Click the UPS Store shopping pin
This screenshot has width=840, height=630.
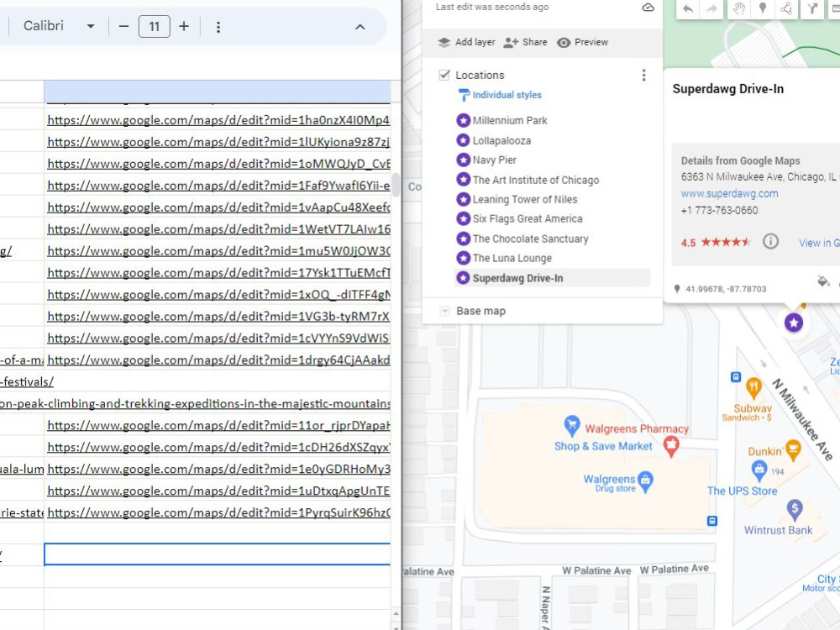pyautogui.click(x=759, y=470)
